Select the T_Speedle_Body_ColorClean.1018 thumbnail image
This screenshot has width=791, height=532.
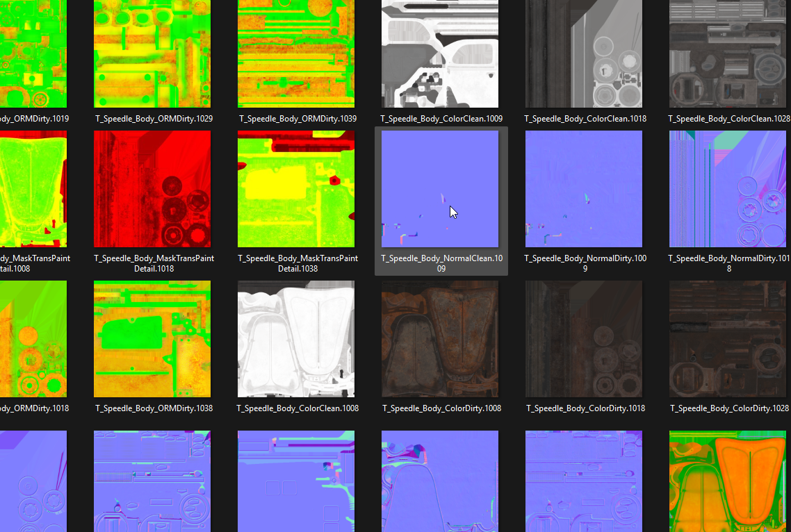(x=584, y=53)
